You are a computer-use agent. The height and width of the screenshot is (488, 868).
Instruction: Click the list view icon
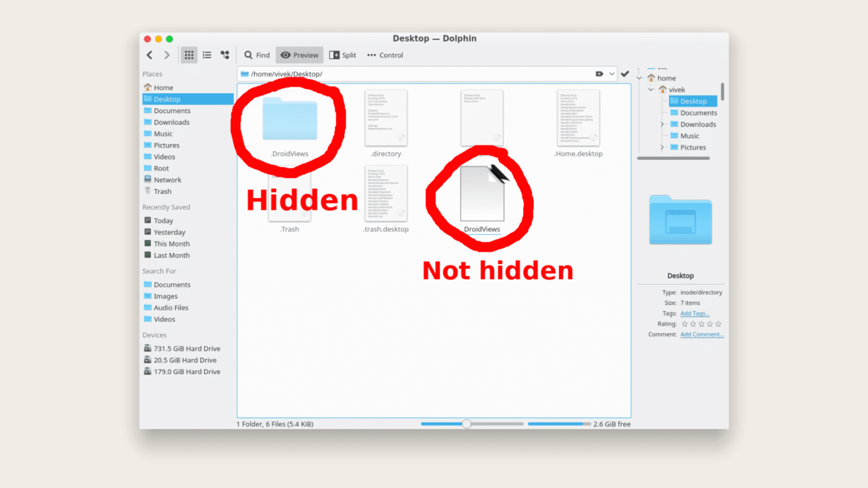click(x=207, y=55)
